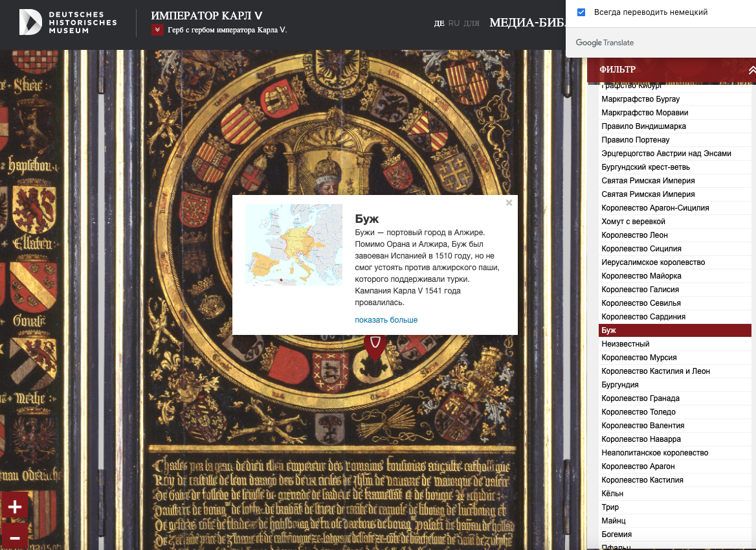The width and height of the screenshot is (756, 550).
Task: Toggle 'Всегда переводить немецкий' checkbox
Action: coord(581,12)
